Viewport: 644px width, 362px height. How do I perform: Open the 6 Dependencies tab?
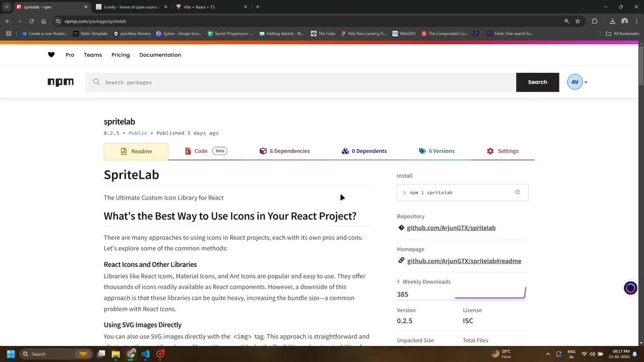[x=284, y=151]
